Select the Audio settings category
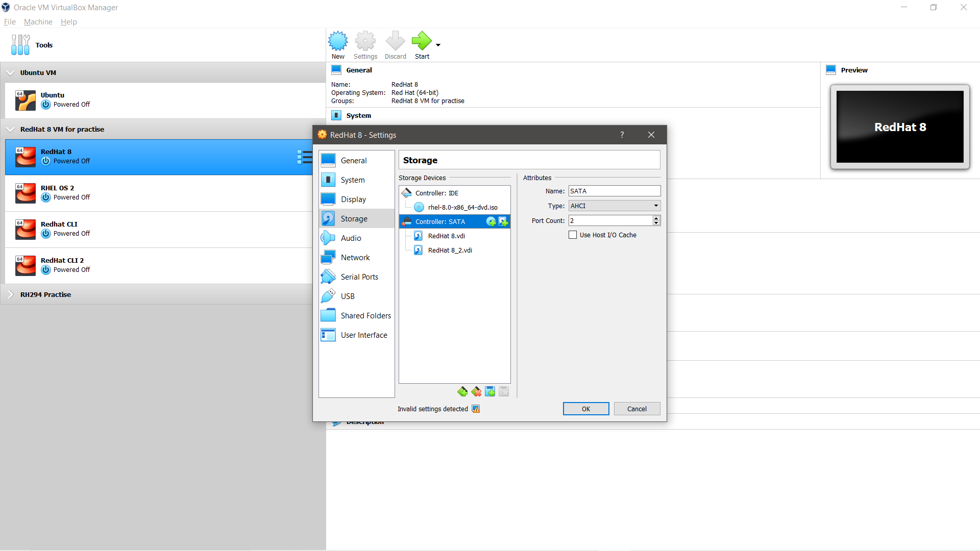Viewport: 980px width, 551px height. (357, 238)
